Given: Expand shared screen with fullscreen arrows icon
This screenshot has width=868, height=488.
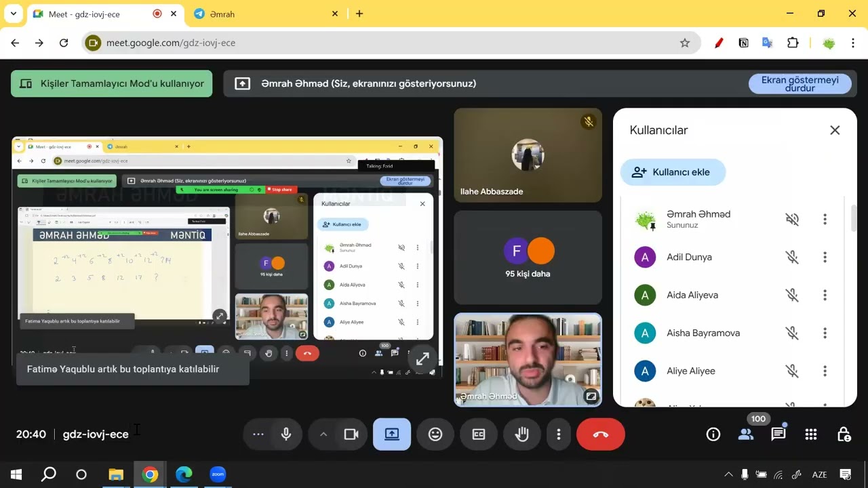Looking at the screenshot, I should click(x=422, y=359).
